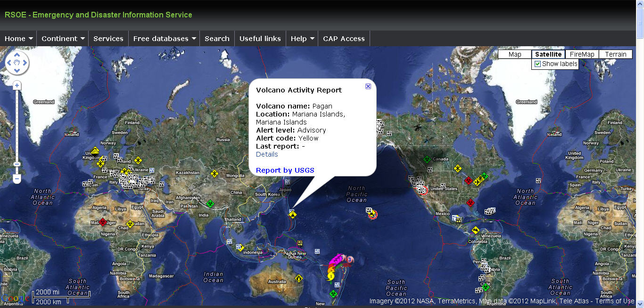
Task: Expand the Help menu
Action: (x=302, y=39)
